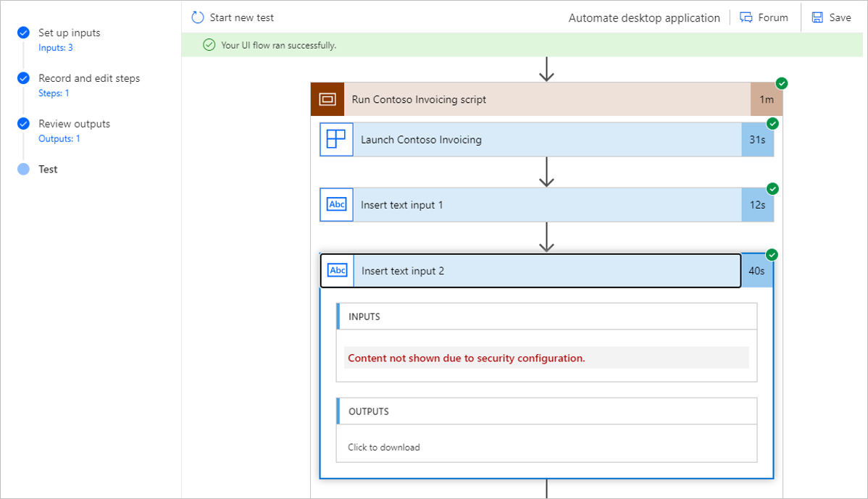
Task: Click the Save floppy disk icon
Action: coord(817,17)
